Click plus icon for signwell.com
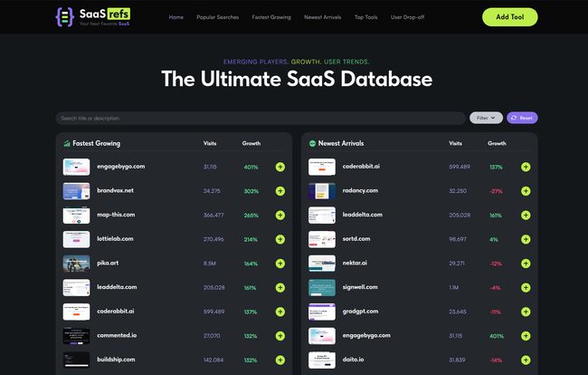Viewport: 588px width, 375px height. tap(526, 287)
